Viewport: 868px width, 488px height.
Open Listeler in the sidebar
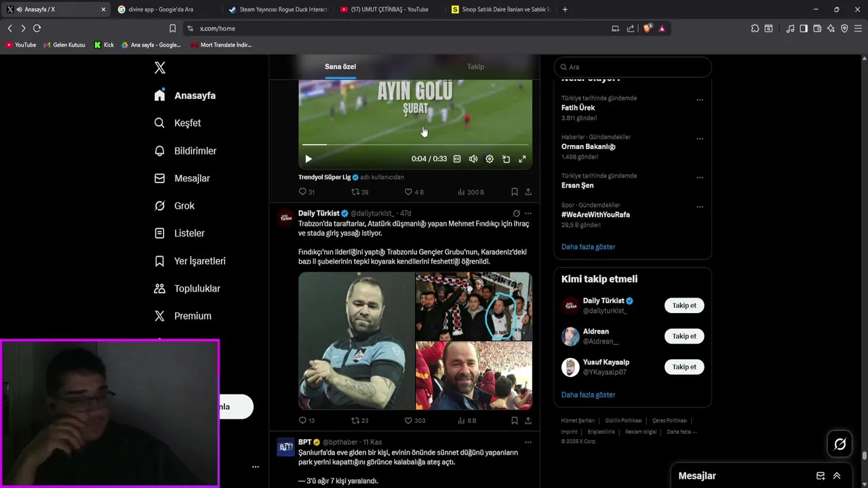179,233
